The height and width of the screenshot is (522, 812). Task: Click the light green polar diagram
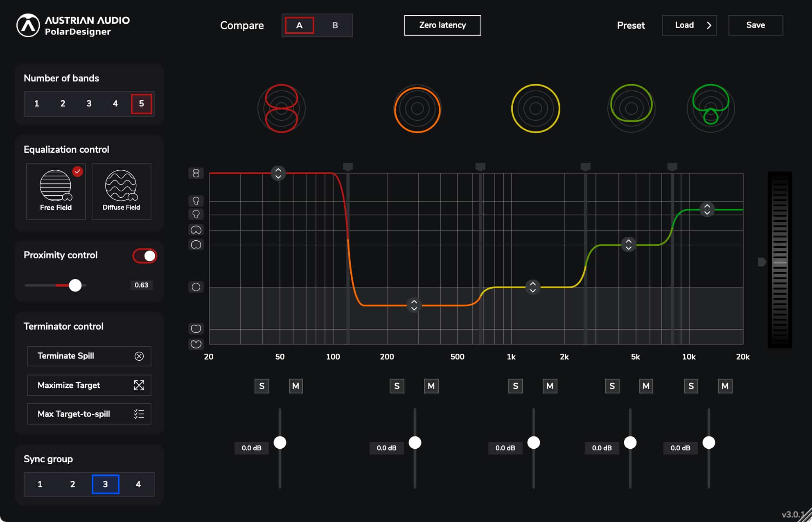click(632, 108)
